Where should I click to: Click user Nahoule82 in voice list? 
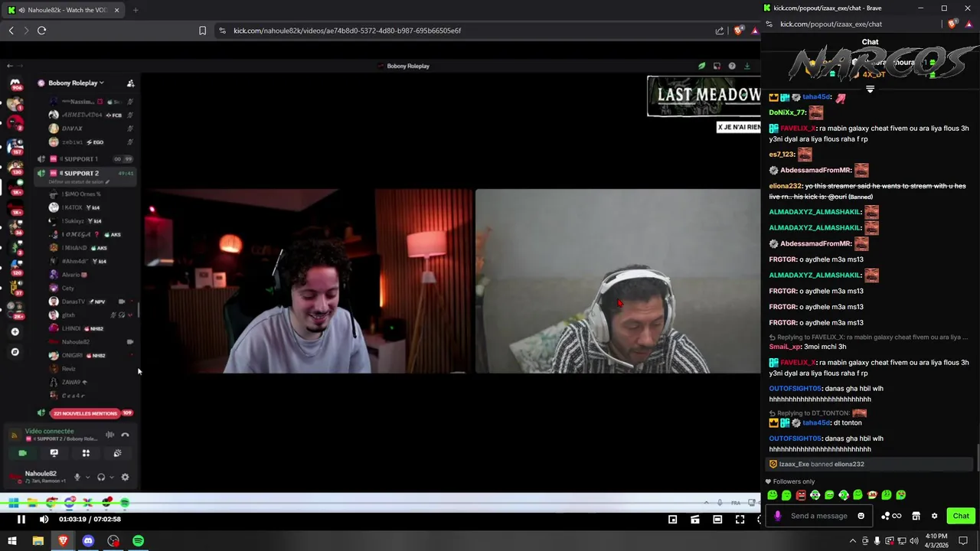75,342
